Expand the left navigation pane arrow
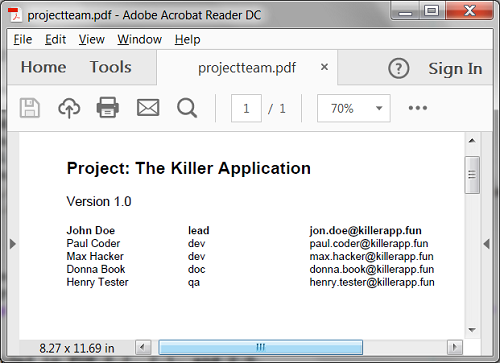 (x=13, y=244)
